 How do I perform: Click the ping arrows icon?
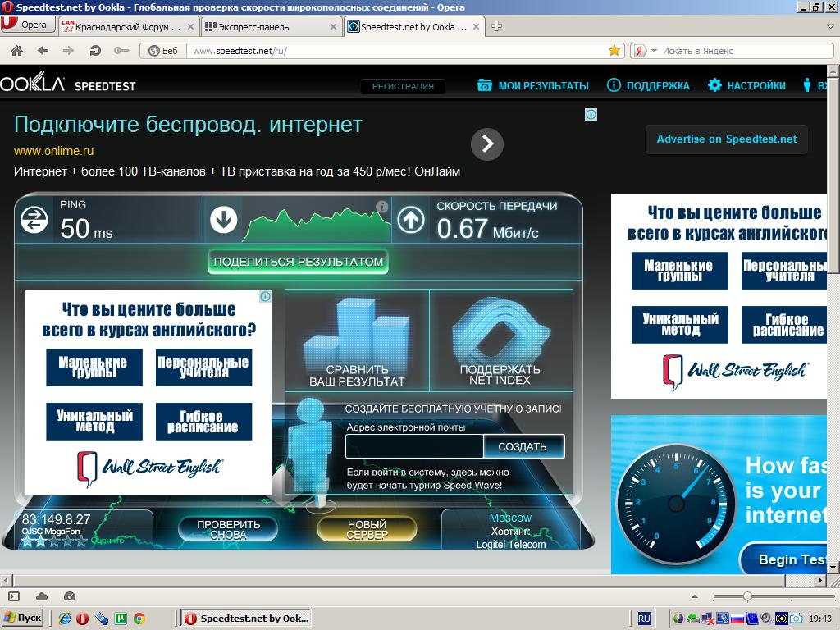[x=34, y=220]
